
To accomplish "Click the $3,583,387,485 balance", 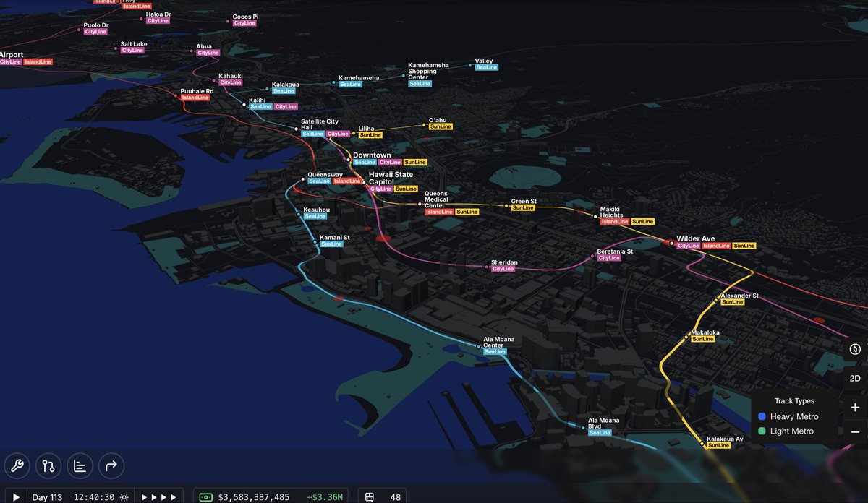I will point(253,497).
